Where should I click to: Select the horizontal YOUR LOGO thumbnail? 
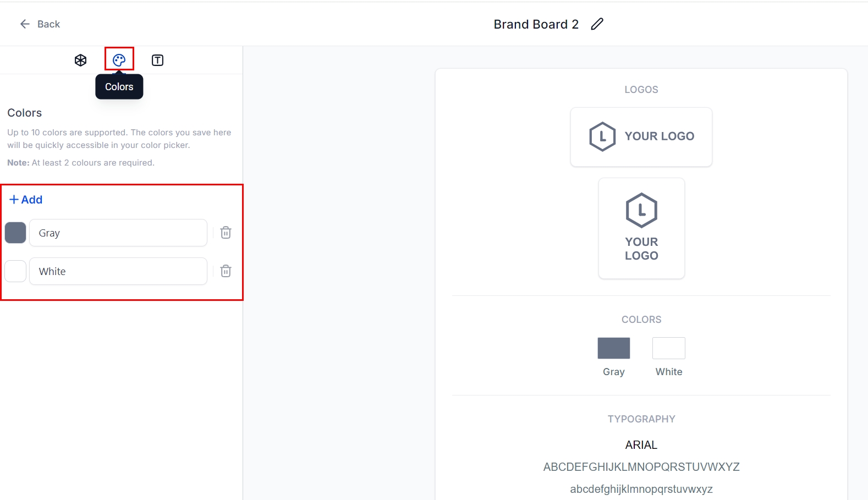point(641,136)
